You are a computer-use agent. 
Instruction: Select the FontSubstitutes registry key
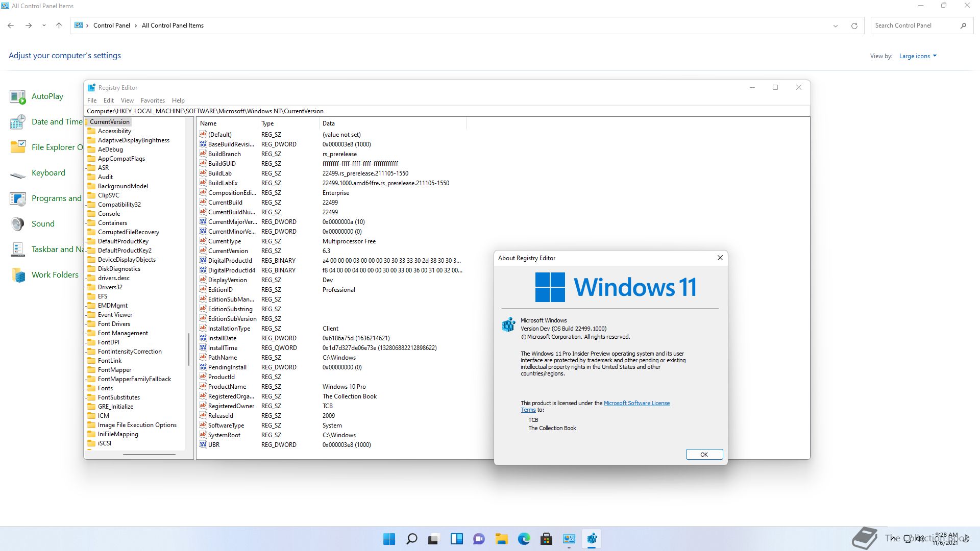point(119,397)
